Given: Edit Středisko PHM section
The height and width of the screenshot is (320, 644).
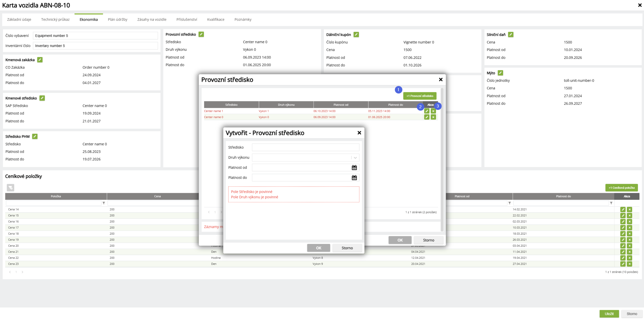Looking at the screenshot, I should (x=35, y=136).
